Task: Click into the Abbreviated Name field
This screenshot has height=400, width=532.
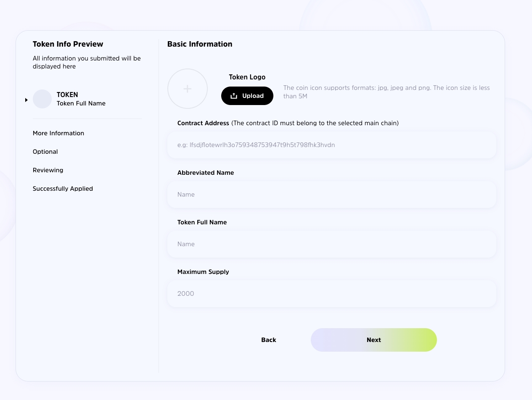Action: click(331, 195)
